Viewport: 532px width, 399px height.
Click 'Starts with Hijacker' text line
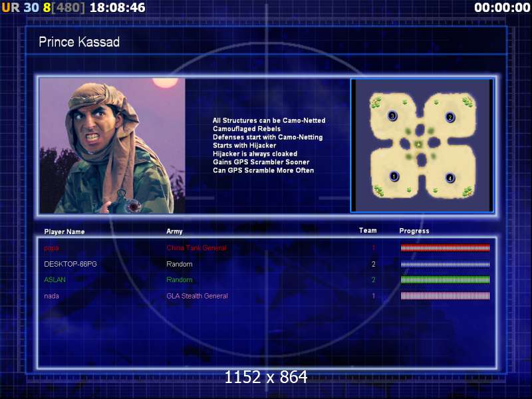click(x=244, y=146)
